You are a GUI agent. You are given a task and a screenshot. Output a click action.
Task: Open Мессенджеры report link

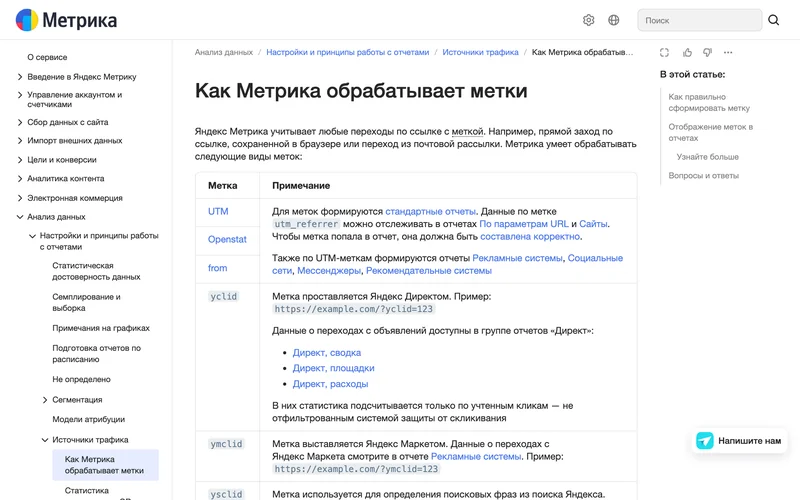point(329,270)
